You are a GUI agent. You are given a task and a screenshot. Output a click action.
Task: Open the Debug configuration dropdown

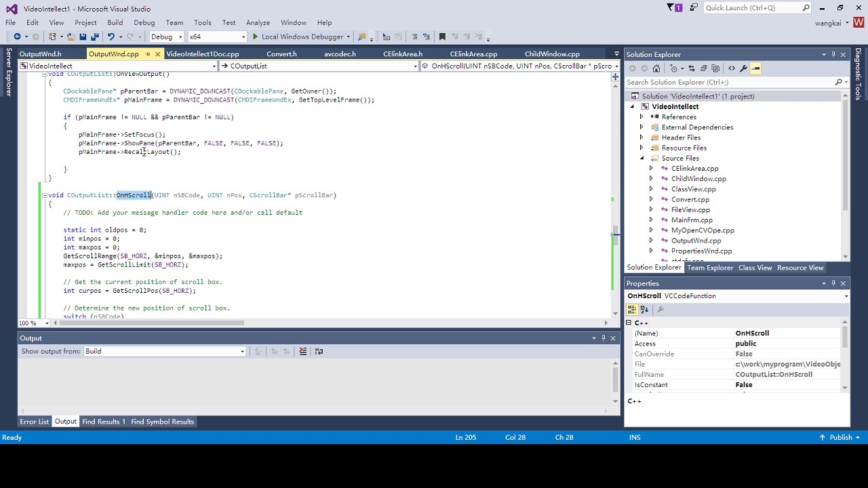tap(166, 37)
